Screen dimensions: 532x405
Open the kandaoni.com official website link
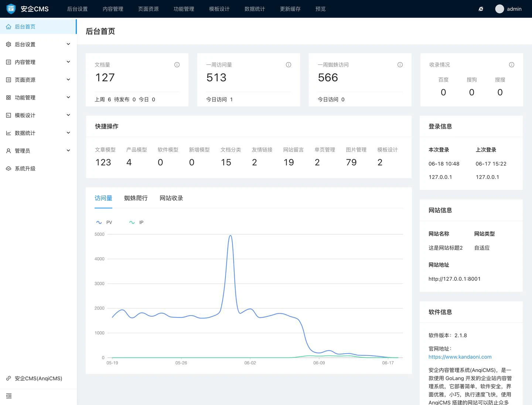coord(460,357)
